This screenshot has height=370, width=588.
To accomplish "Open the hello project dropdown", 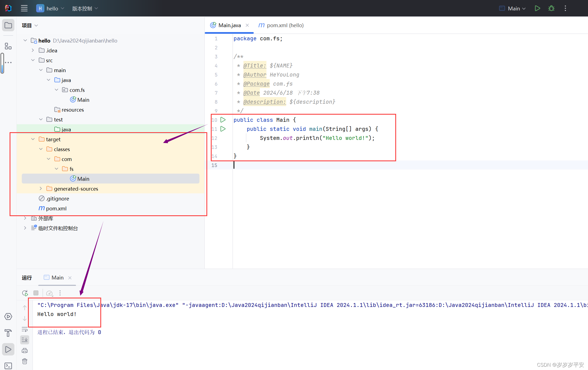I will (x=50, y=8).
